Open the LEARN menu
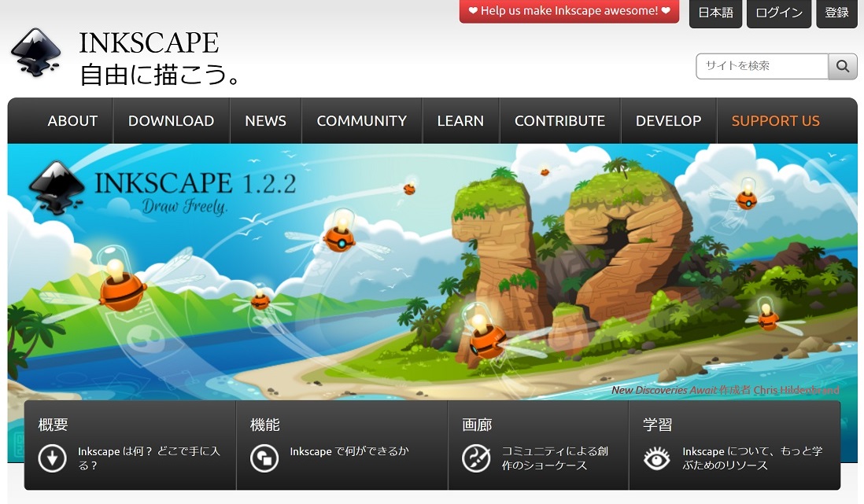Viewport: 864px width, 504px height. 460,120
